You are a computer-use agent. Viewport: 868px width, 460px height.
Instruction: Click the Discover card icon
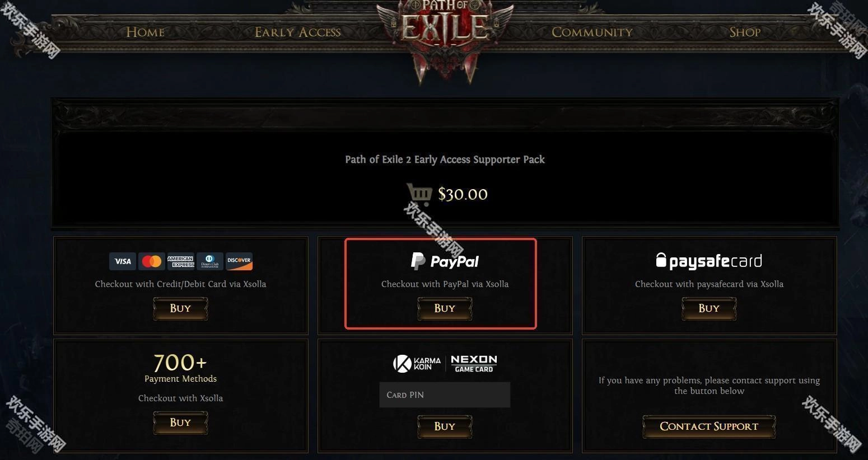point(239,261)
